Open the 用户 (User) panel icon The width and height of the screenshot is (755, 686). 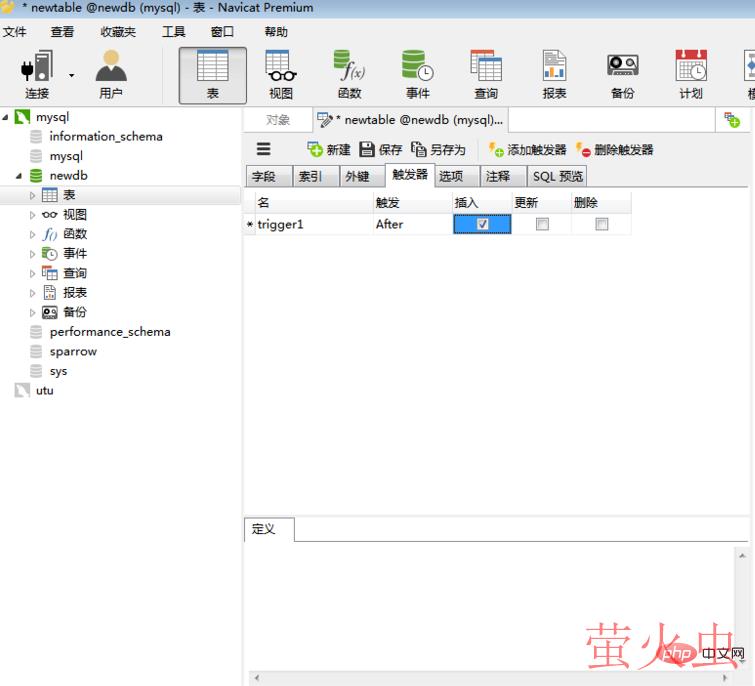click(111, 75)
